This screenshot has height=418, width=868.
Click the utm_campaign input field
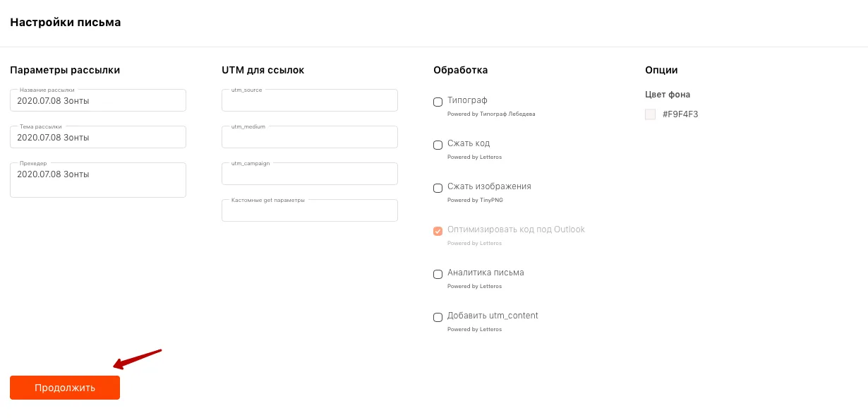coord(310,174)
